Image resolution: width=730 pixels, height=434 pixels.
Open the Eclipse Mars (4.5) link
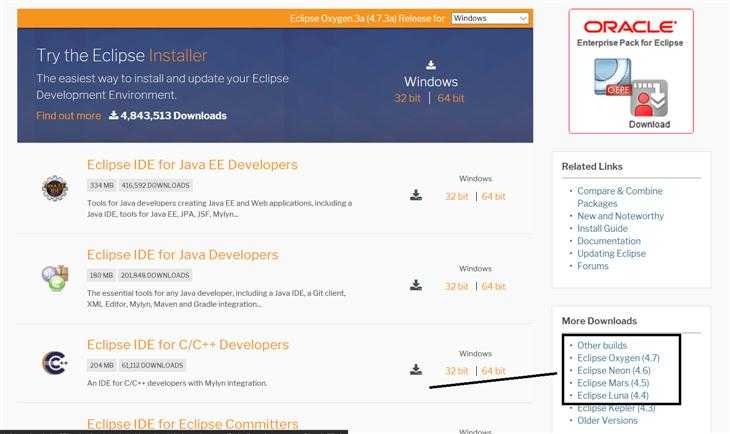tap(613, 383)
